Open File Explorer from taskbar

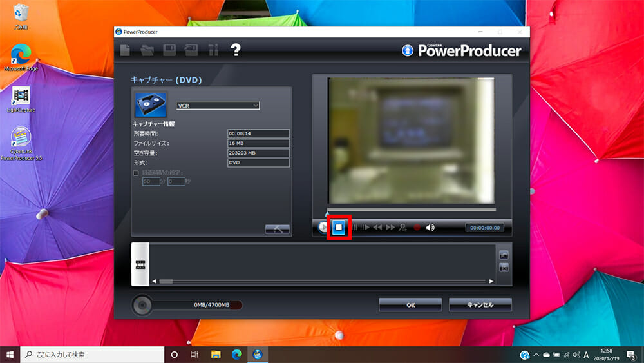[x=216, y=355]
